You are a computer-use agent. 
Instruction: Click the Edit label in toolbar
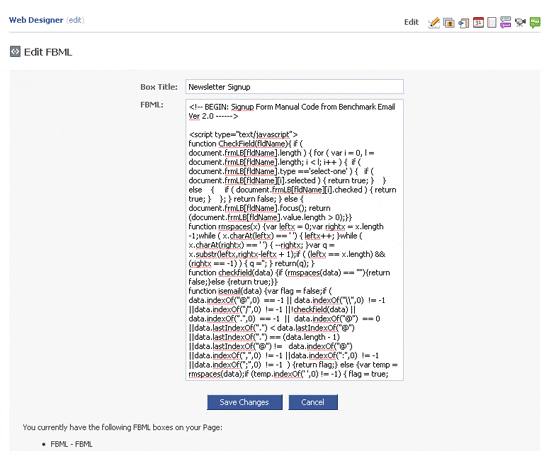[411, 22]
